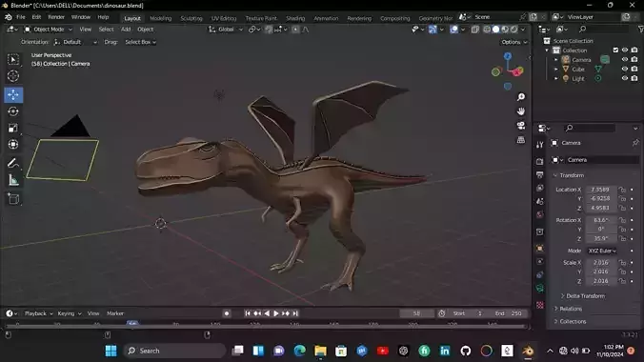
Task: Open the Texture properties tab
Action: [539, 305]
